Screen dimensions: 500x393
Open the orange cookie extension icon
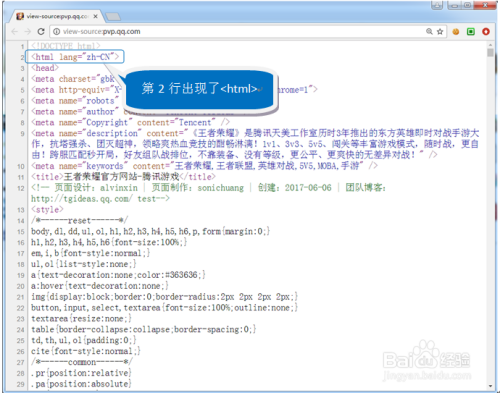point(456,32)
